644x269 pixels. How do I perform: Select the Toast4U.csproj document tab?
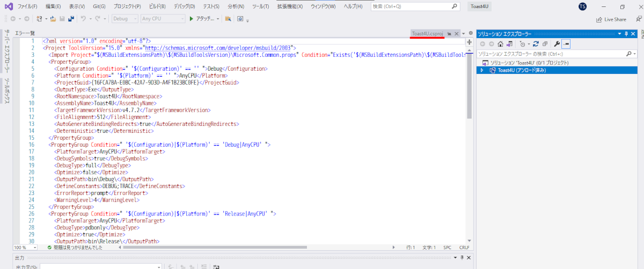tap(428, 34)
